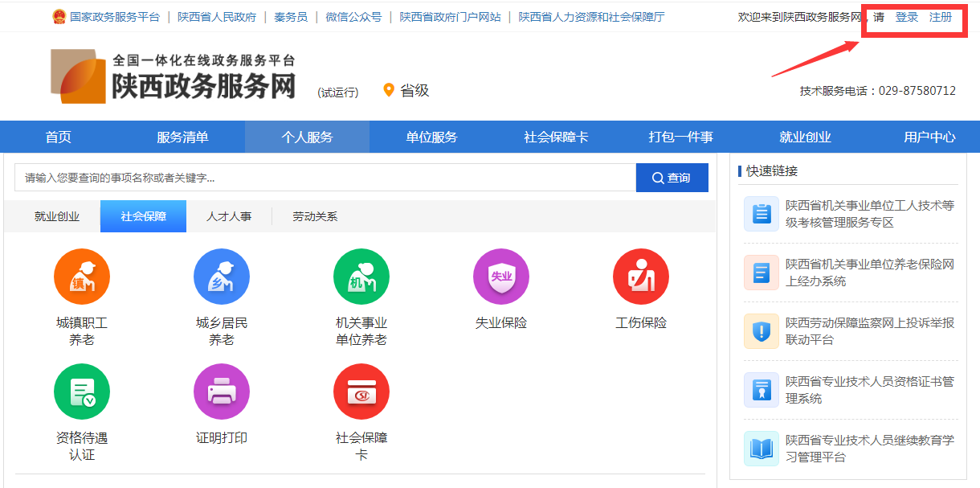
Task: Open the red 工伤保险 icon
Action: (x=640, y=276)
